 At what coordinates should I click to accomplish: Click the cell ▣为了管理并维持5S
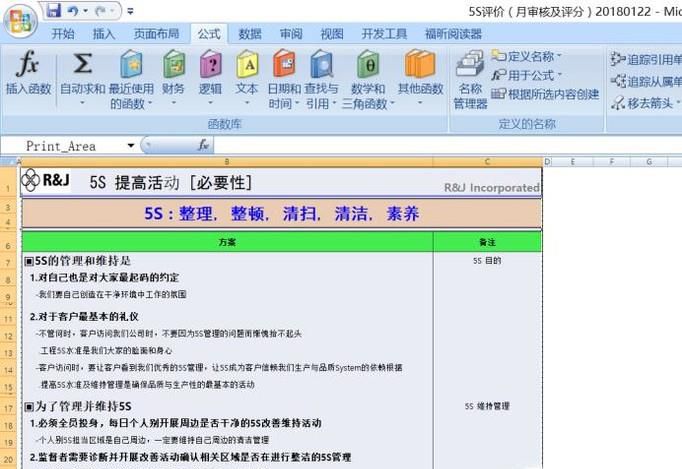(x=78, y=406)
